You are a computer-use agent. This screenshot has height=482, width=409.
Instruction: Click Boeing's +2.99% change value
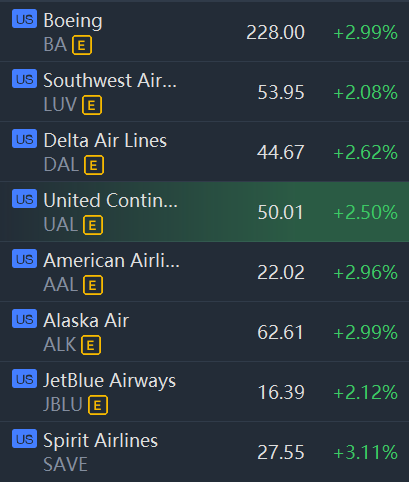365,33
